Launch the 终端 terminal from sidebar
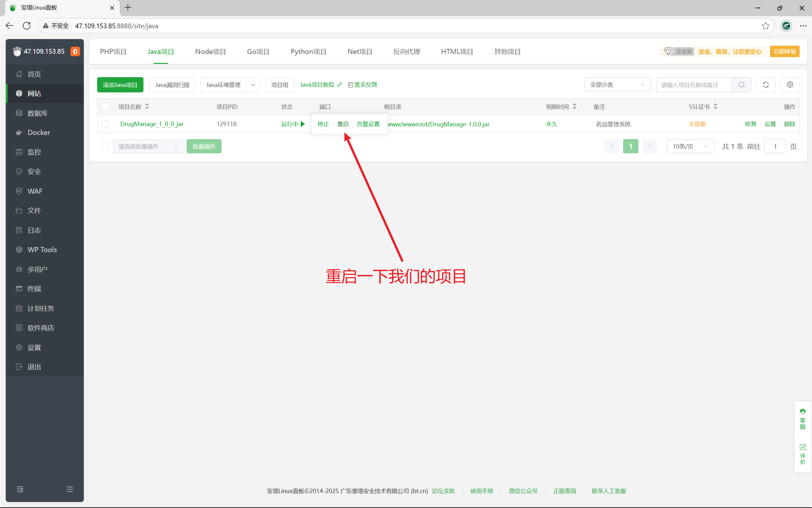The image size is (812, 508). coord(34,289)
